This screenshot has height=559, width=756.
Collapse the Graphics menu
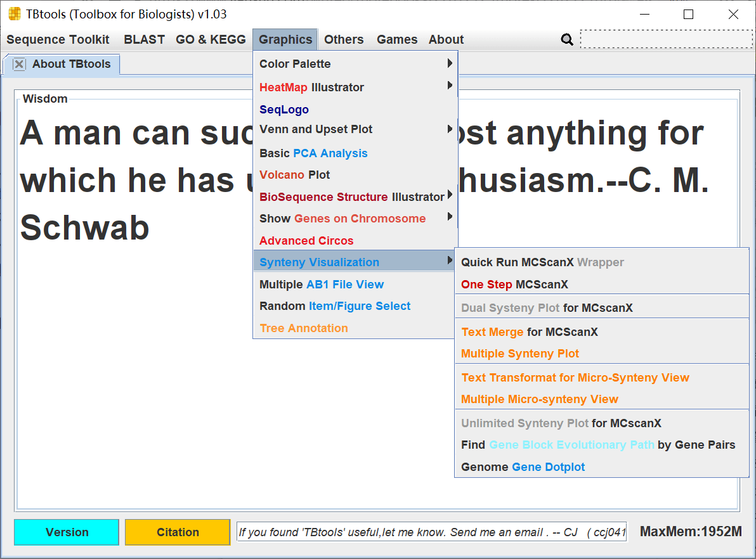(x=285, y=39)
